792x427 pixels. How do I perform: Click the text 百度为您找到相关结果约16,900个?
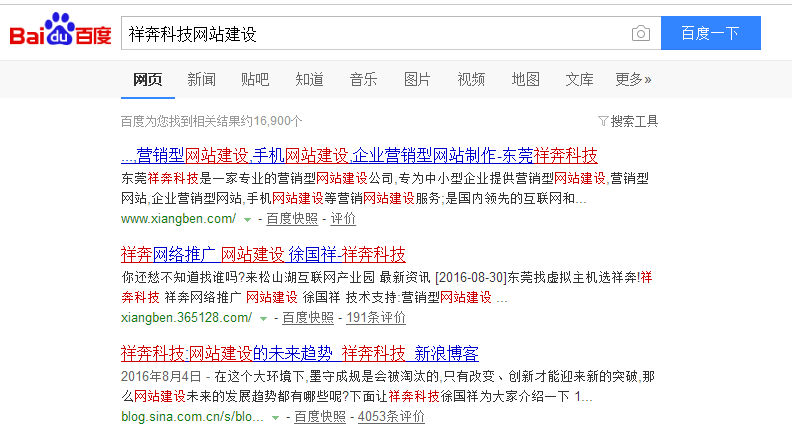tap(212, 121)
